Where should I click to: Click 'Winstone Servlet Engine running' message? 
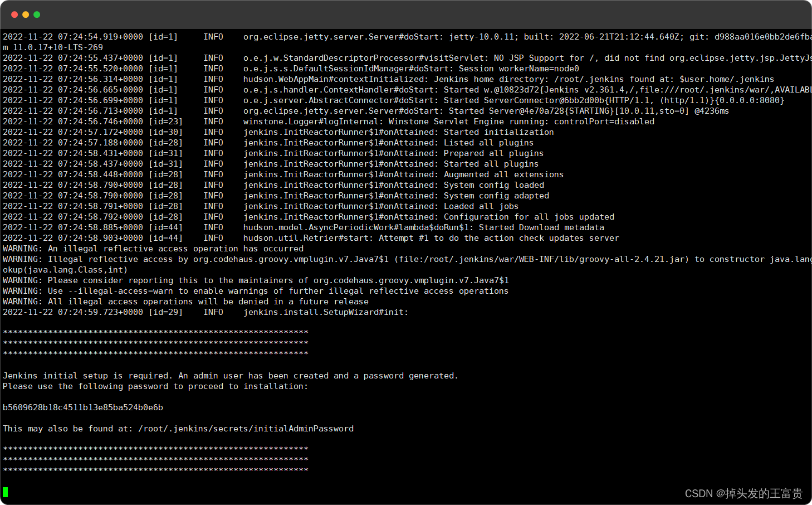pos(521,122)
